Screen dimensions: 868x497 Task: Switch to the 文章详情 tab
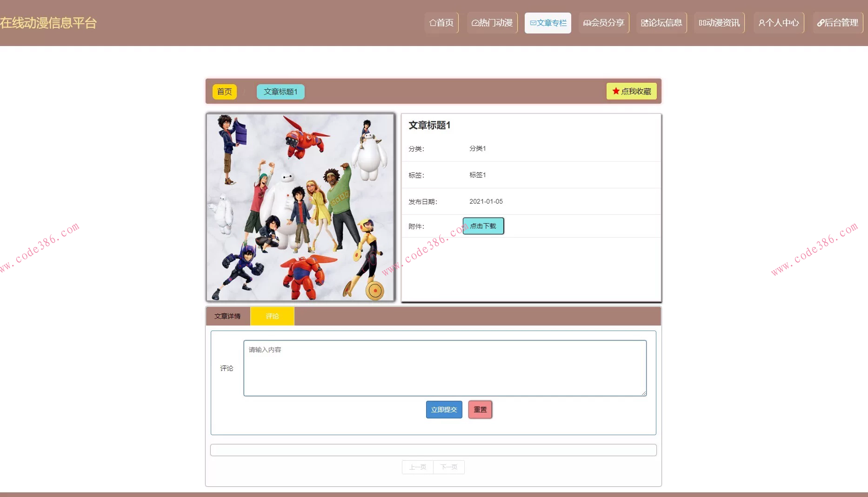pyautogui.click(x=227, y=316)
